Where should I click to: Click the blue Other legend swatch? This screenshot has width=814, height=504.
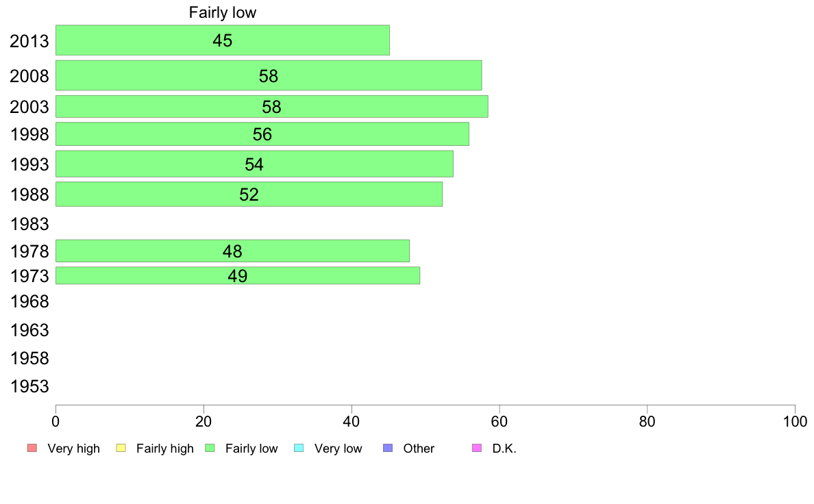click(x=388, y=448)
